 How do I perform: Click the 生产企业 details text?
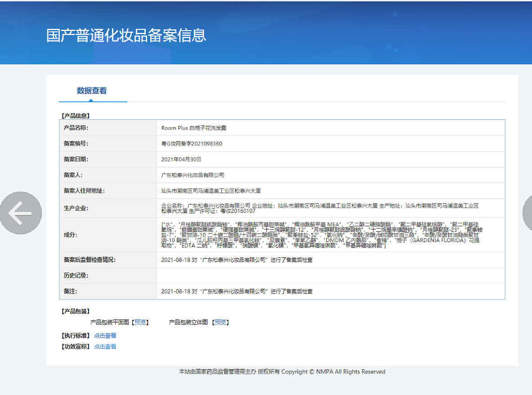320,208
